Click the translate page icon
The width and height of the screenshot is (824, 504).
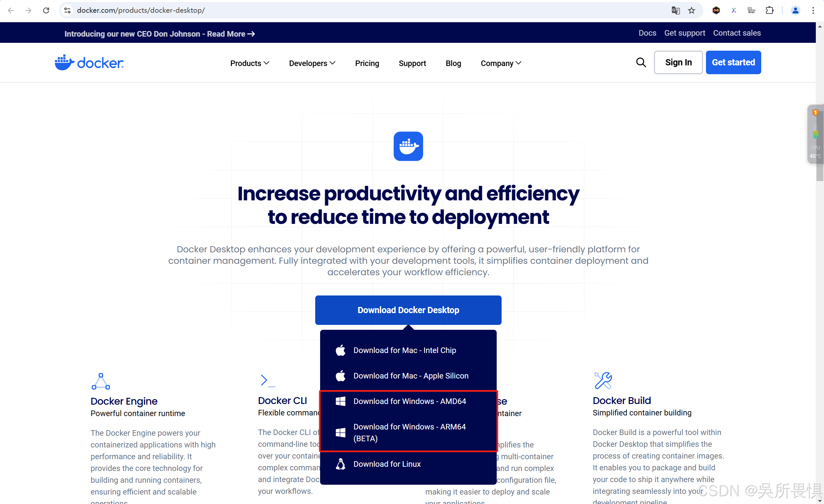tap(676, 10)
